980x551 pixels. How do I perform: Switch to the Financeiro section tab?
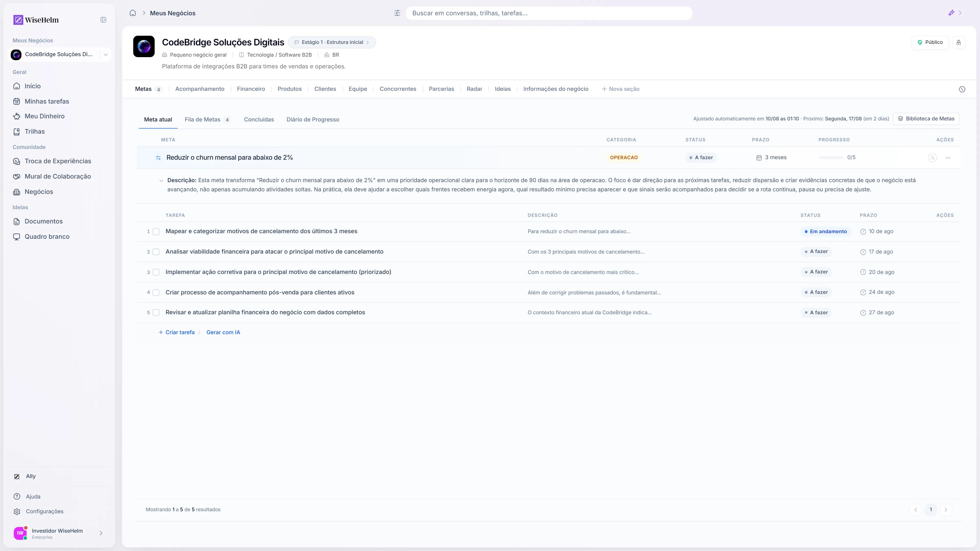point(251,89)
